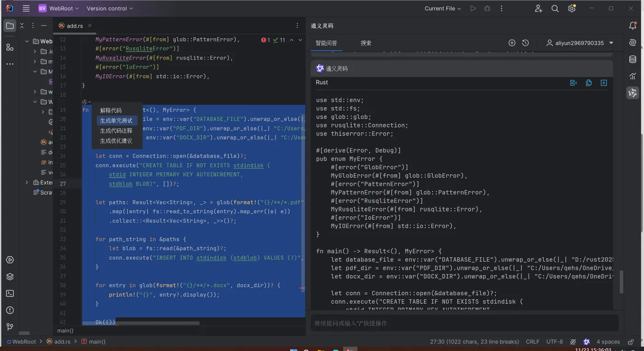
Task: Open the main hamburger menu
Action: click(x=26, y=8)
